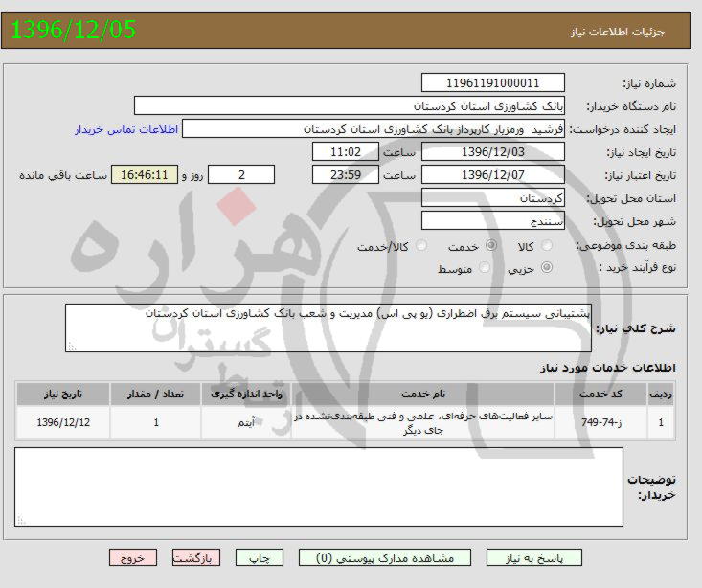
Task: Click the unit cell آیتم
Action: (x=246, y=422)
